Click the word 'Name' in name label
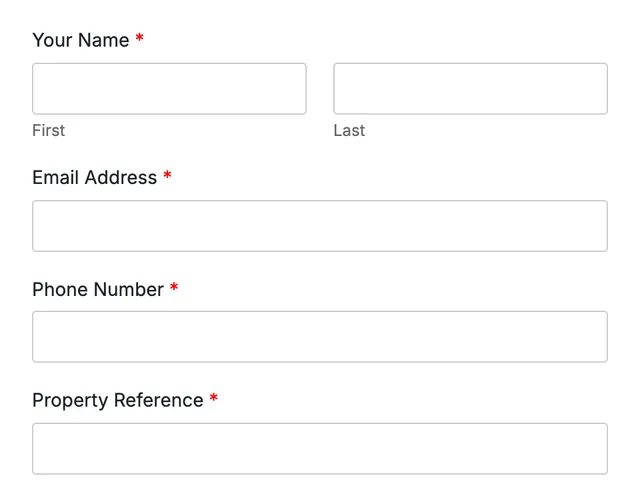 [104, 40]
